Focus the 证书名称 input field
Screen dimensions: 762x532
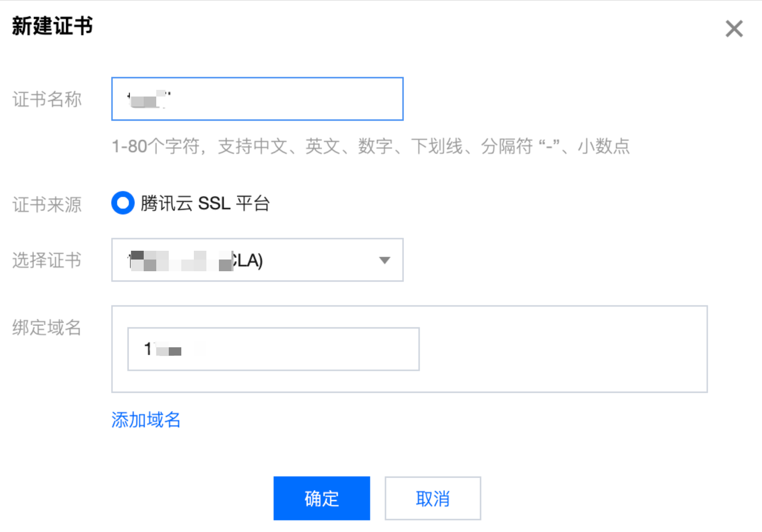tap(257, 99)
